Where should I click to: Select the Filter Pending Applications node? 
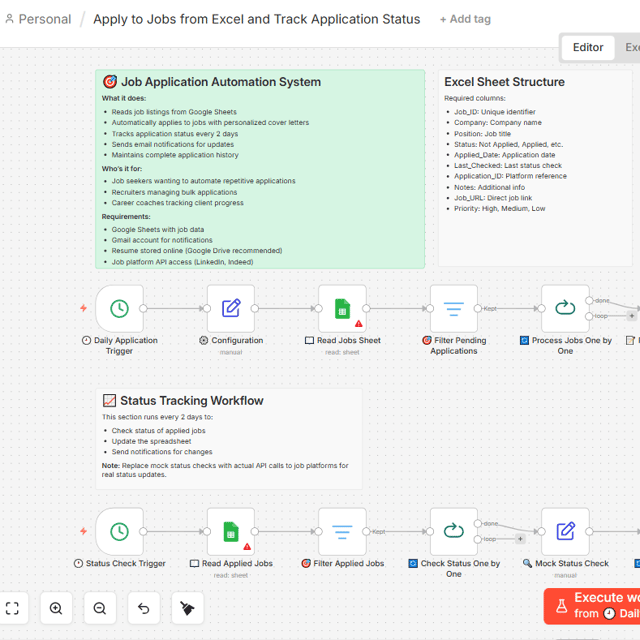coord(454,309)
